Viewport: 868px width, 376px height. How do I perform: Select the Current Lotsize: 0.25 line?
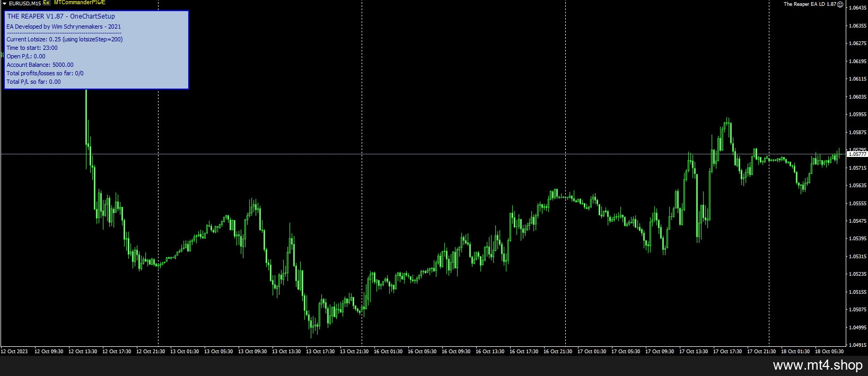[x=65, y=39]
